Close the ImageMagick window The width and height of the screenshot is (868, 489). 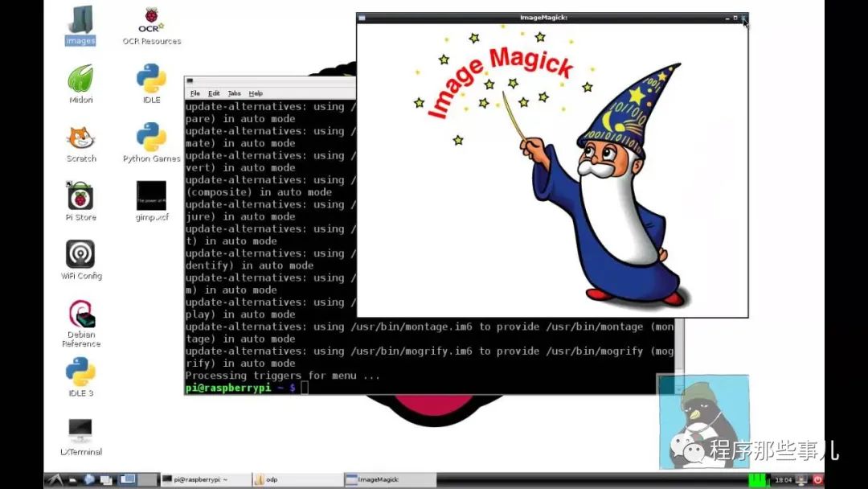(x=743, y=18)
